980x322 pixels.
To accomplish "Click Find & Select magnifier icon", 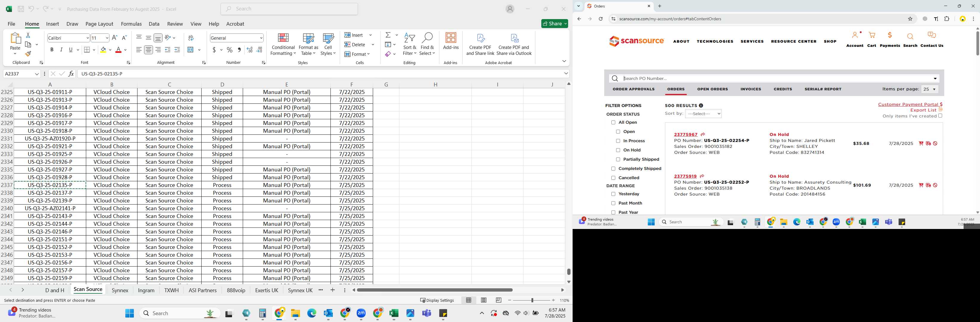I will (427, 44).
